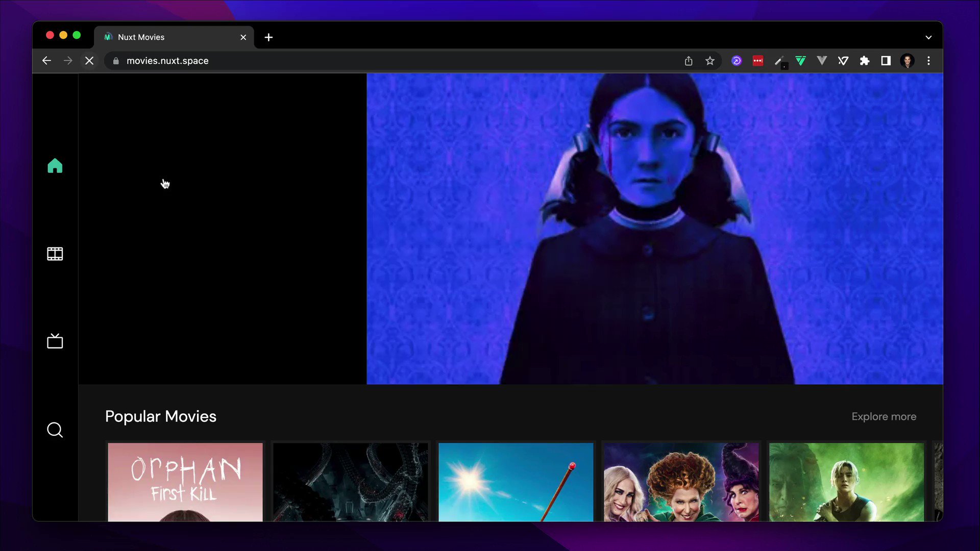Bookmark page with star icon
Viewport: 980px width, 551px height.
710,61
